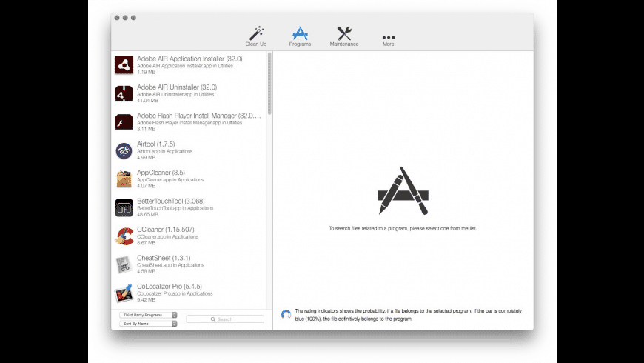This screenshot has height=363, width=644.
Task: Open the Clean Up magic wand tool
Action: click(256, 36)
